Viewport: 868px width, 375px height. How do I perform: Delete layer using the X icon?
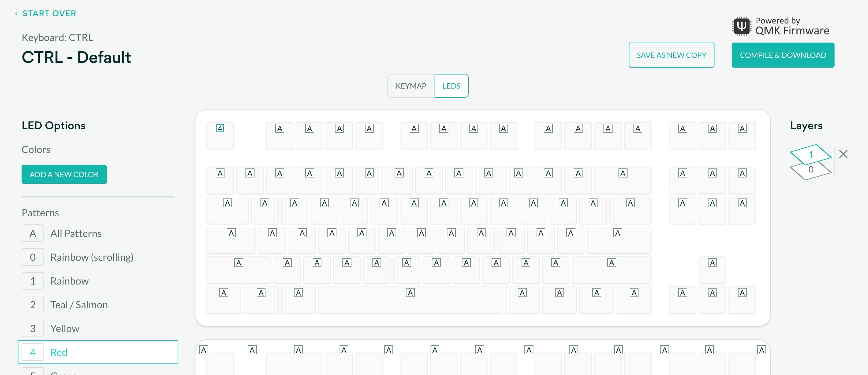843,154
